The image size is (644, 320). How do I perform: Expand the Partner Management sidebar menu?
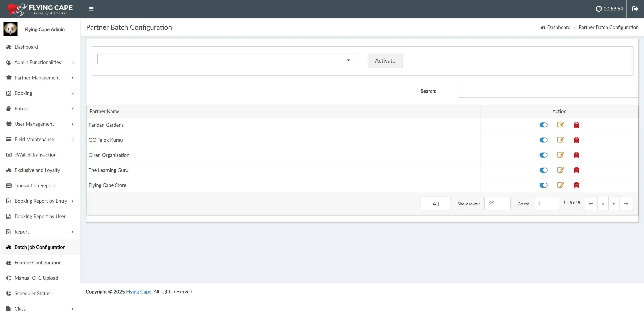click(37, 78)
